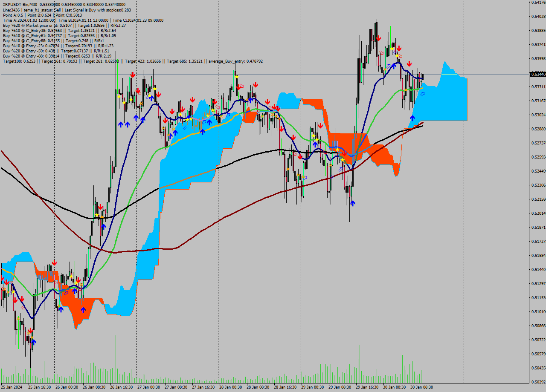
Task: Click the XRPUSDT-Bin,M30 symbol title text
Action: tap(20, 4)
